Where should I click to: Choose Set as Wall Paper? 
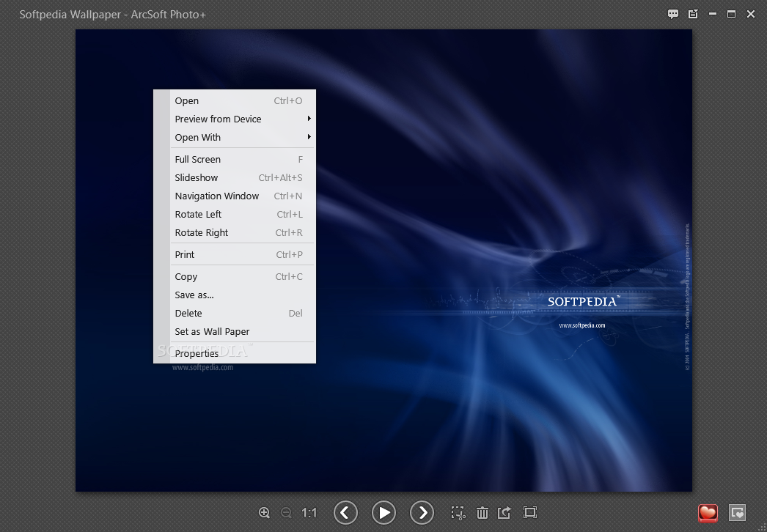click(242, 331)
